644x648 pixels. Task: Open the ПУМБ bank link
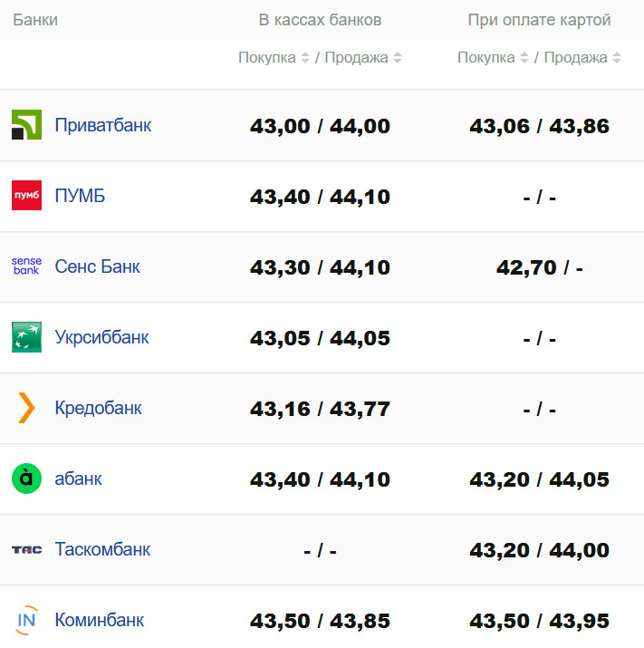pyautogui.click(x=80, y=196)
